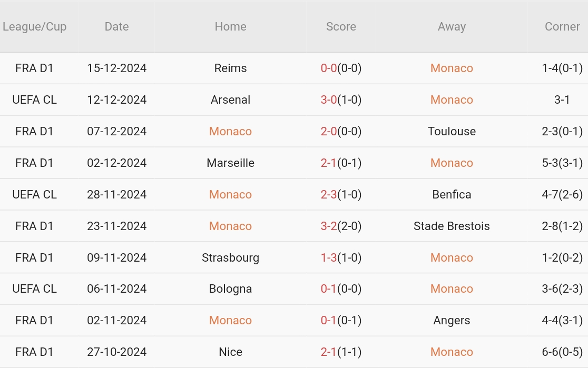The height and width of the screenshot is (368, 588).
Task: Select Monaco in the Reims match row
Action: click(452, 68)
